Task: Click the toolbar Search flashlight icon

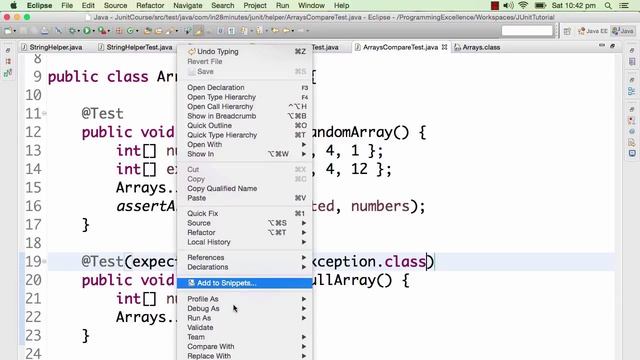Action: point(169,31)
